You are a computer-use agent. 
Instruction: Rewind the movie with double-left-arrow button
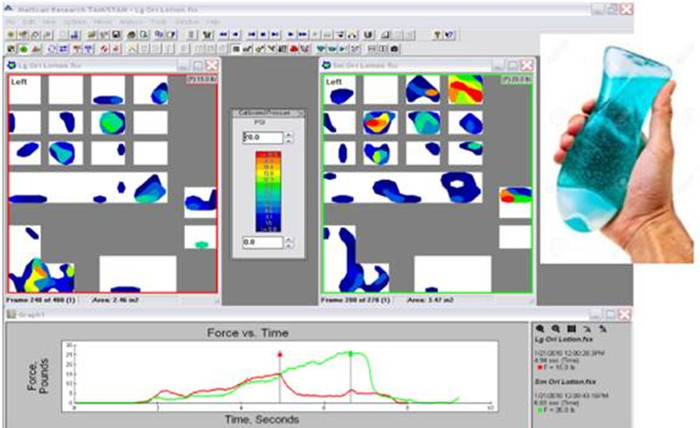point(224,34)
